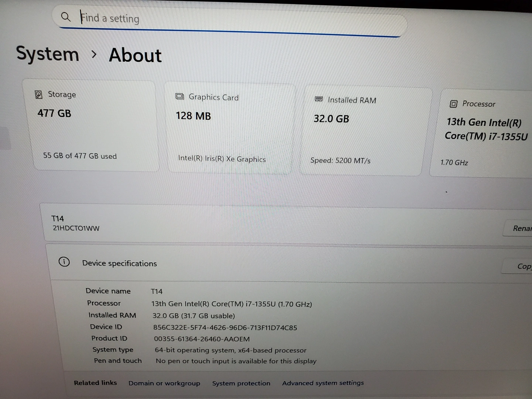
Task: Open Advanced system settings link
Action: [x=323, y=383]
